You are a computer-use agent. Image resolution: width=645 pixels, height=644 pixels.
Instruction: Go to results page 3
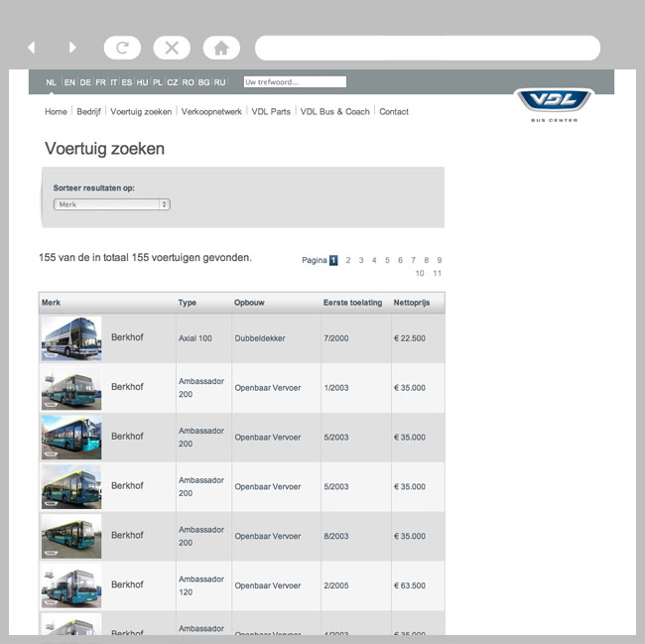pos(361,260)
